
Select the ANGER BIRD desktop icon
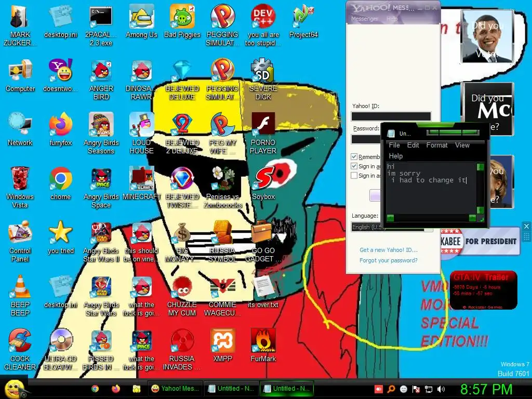[x=101, y=79]
